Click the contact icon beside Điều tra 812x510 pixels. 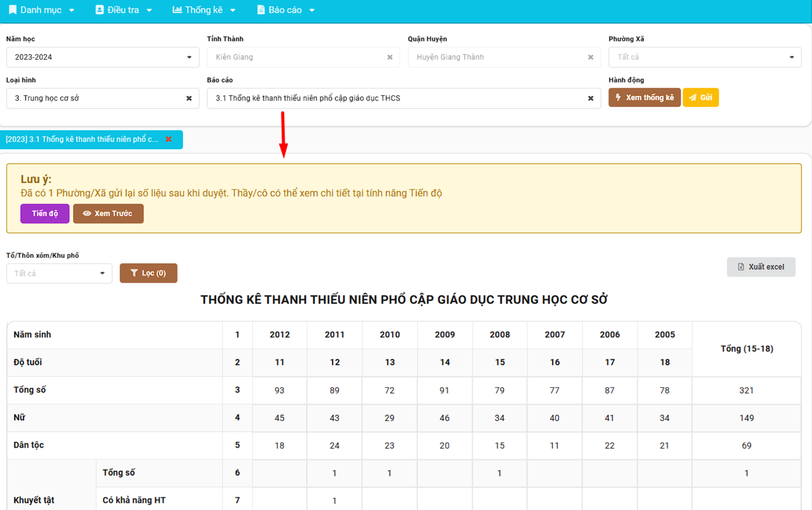pyautogui.click(x=100, y=10)
